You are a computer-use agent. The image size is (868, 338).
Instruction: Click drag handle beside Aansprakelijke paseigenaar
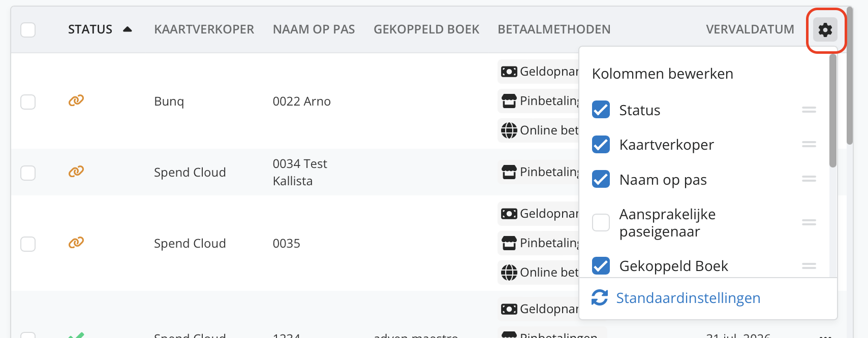coord(809,222)
